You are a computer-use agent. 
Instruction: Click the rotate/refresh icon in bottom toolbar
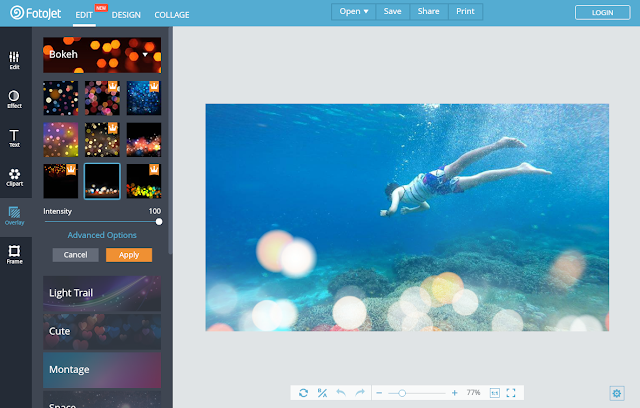(x=303, y=393)
